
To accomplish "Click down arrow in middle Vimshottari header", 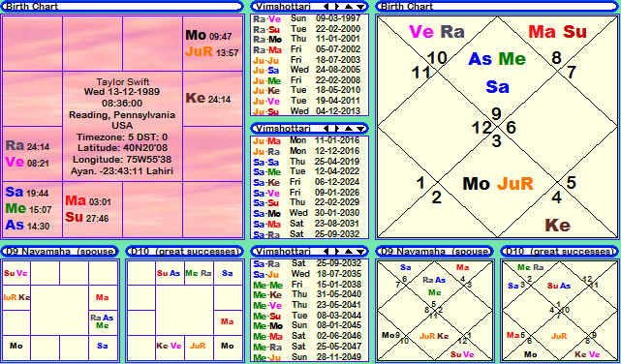I will (x=360, y=129).
